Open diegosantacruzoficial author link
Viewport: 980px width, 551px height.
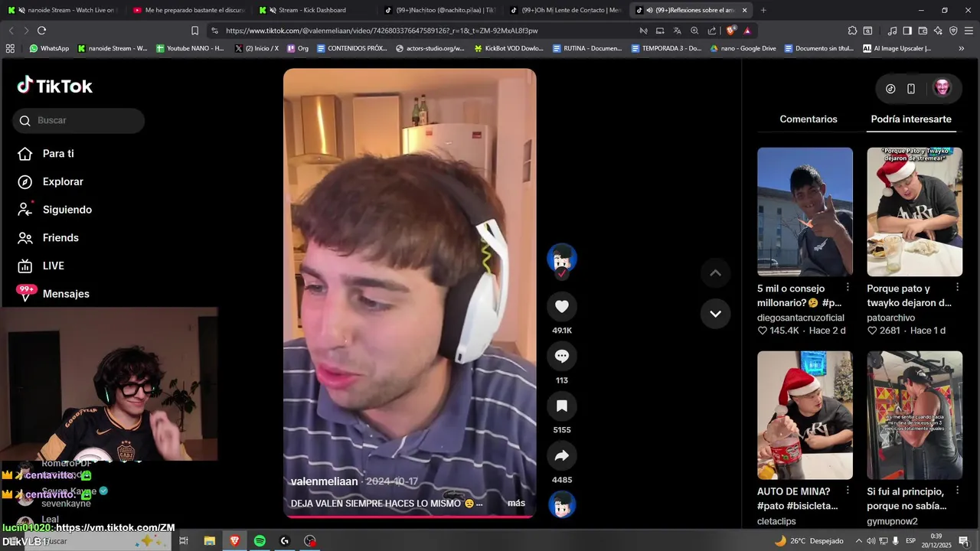pyautogui.click(x=801, y=318)
